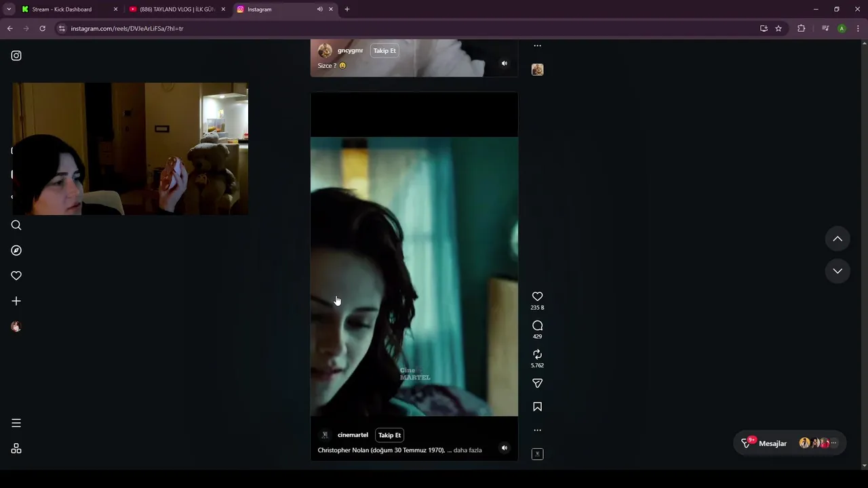
Task: Expand caption with daha fazla
Action: point(467,450)
